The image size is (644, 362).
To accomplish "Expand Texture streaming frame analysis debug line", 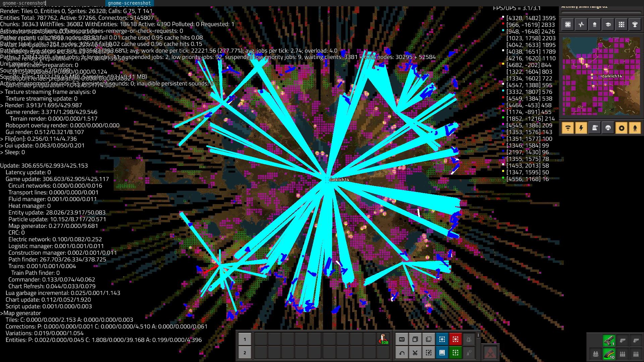I will coord(48,92).
